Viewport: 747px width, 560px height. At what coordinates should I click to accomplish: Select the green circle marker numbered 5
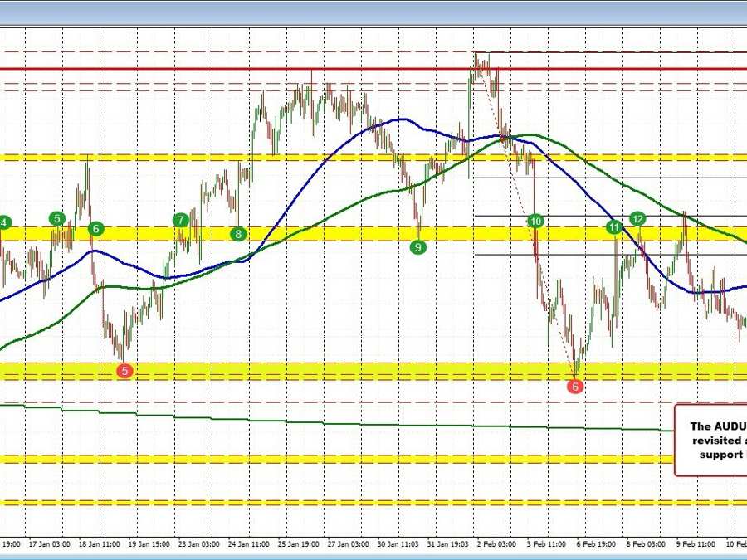point(56,218)
